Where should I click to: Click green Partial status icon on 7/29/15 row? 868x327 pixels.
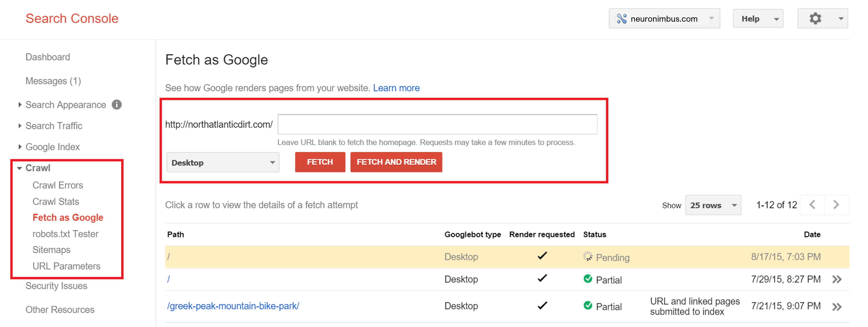coord(588,279)
